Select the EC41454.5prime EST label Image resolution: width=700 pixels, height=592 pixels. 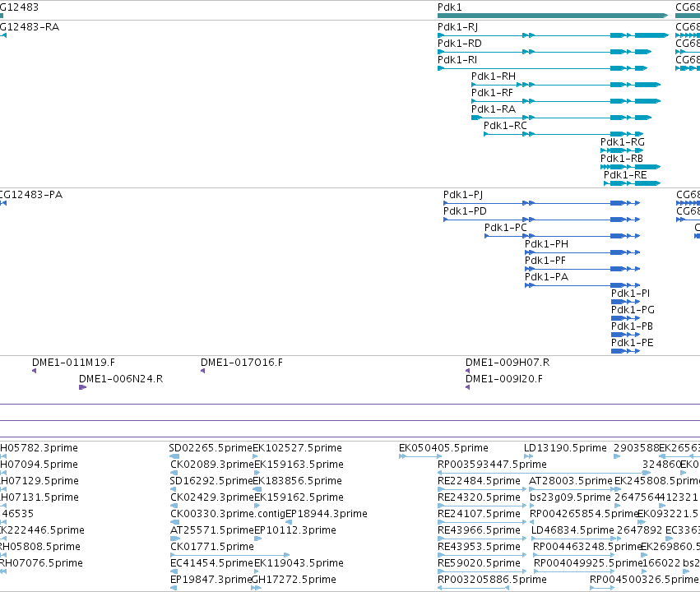coord(211,563)
